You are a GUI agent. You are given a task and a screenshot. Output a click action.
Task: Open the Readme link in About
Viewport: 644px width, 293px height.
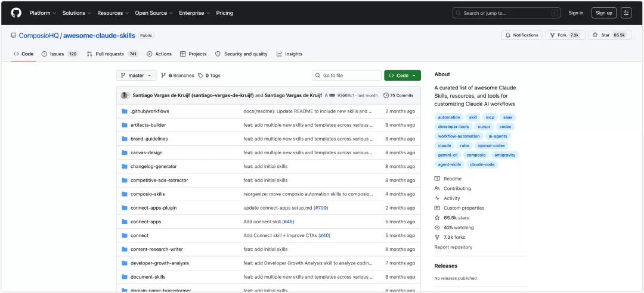pos(448,179)
